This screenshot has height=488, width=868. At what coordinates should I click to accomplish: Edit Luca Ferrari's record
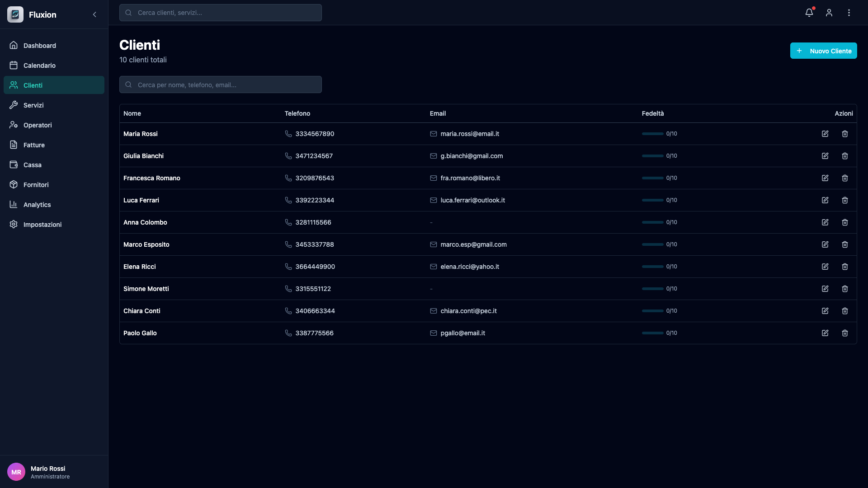coord(825,200)
